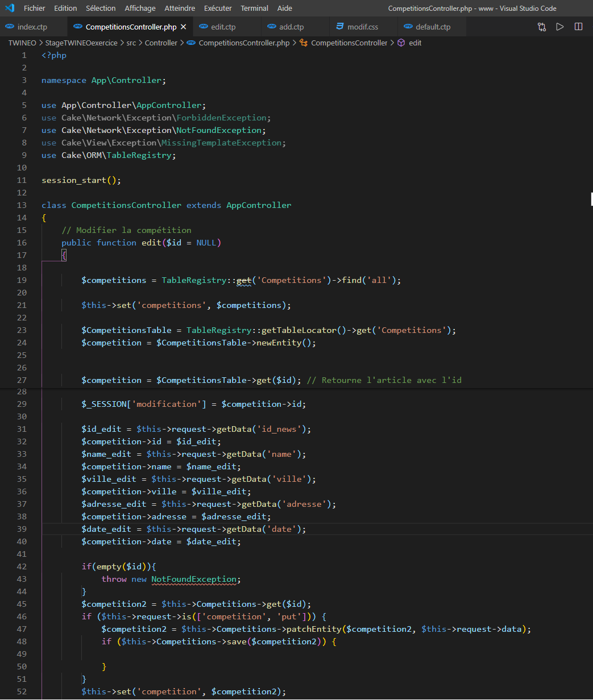Switch to the modif.css tab
The width and height of the screenshot is (593, 700).
(x=363, y=27)
